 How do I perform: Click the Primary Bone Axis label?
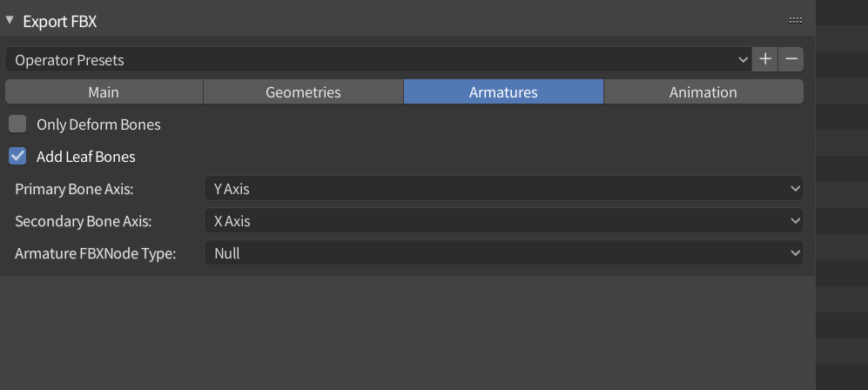(74, 188)
